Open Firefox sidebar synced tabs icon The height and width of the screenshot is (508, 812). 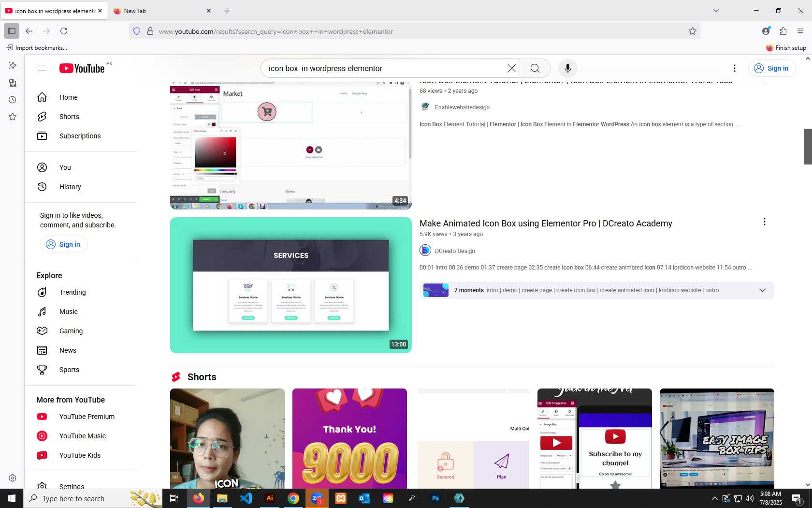[13, 83]
